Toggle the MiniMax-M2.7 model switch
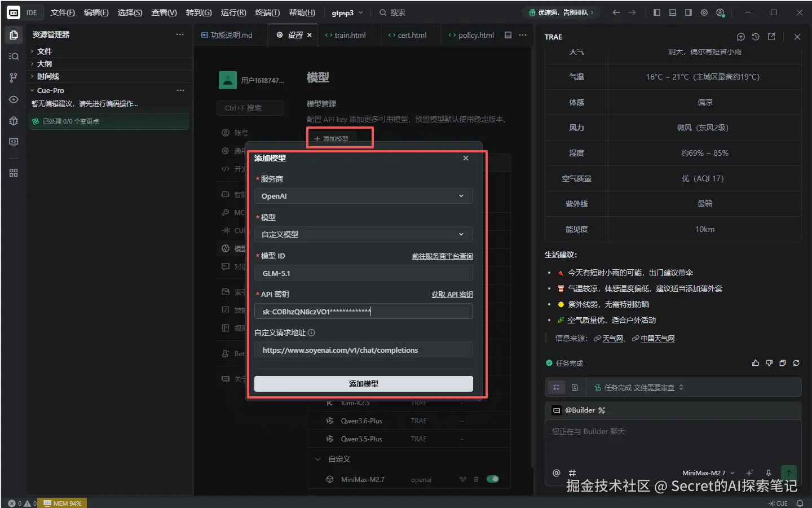812x508 pixels. (x=493, y=479)
